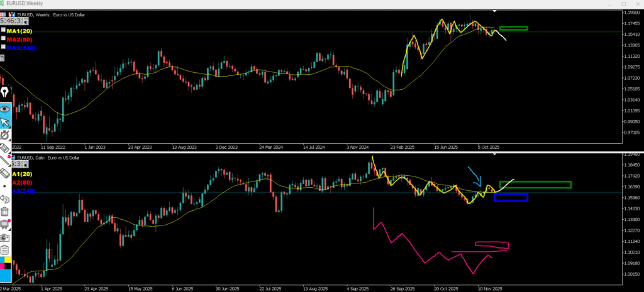The height and width of the screenshot is (292, 644).
Task: Click the undo arrow icon
Action: click(x=5, y=198)
